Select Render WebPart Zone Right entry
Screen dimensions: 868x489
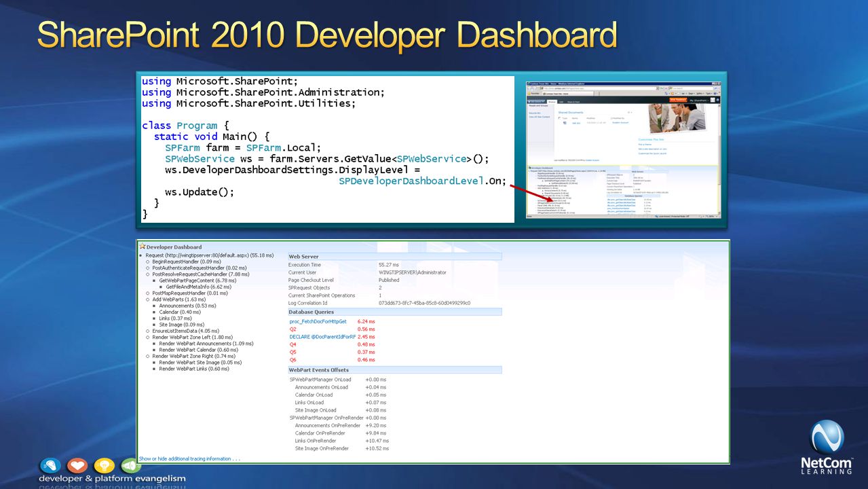[194, 356]
